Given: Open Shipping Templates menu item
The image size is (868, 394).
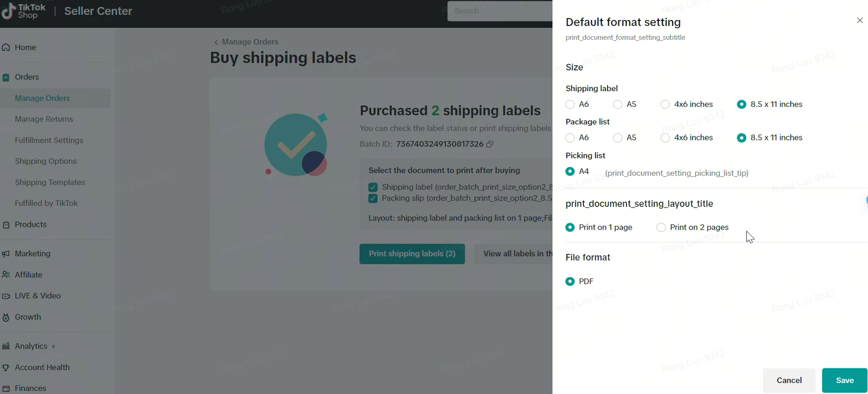Looking at the screenshot, I should click(x=50, y=183).
